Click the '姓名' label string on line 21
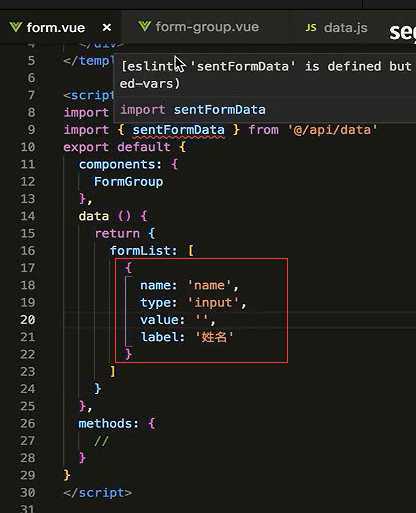Image resolution: width=416 pixels, height=513 pixels. pos(214,337)
